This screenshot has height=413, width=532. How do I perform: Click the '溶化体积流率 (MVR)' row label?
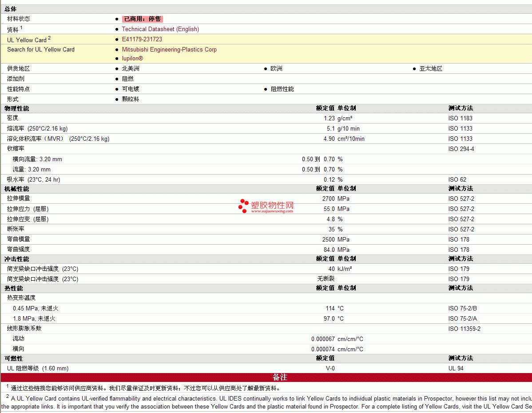[x=58, y=139]
